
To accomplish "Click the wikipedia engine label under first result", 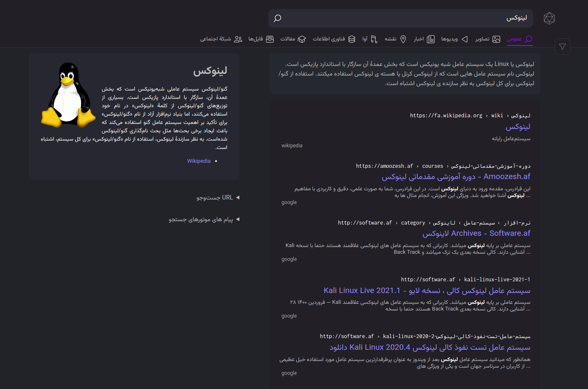I will click(292, 146).
